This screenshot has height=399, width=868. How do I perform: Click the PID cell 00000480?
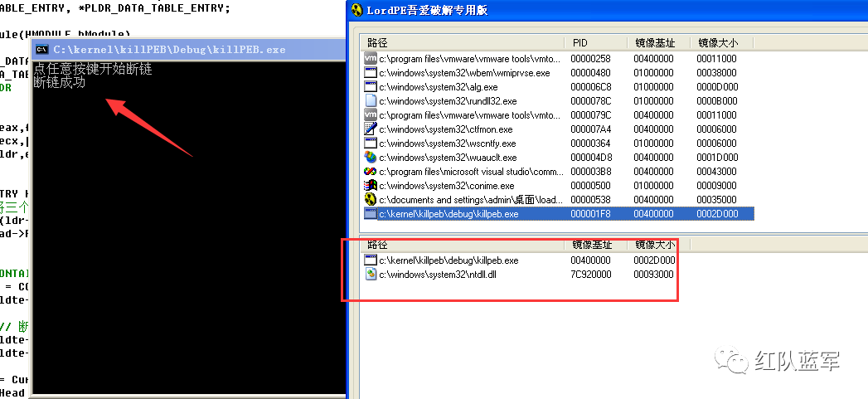tap(590, 73)
